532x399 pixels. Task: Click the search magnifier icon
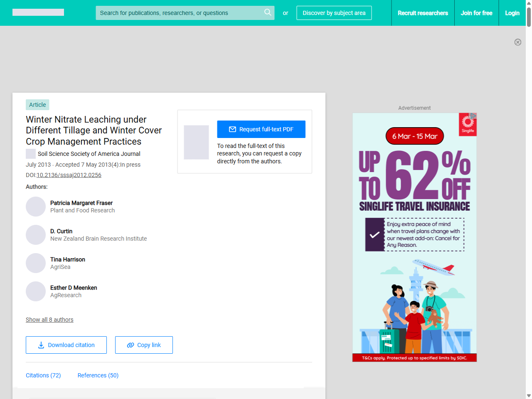(x=268, y=12)
